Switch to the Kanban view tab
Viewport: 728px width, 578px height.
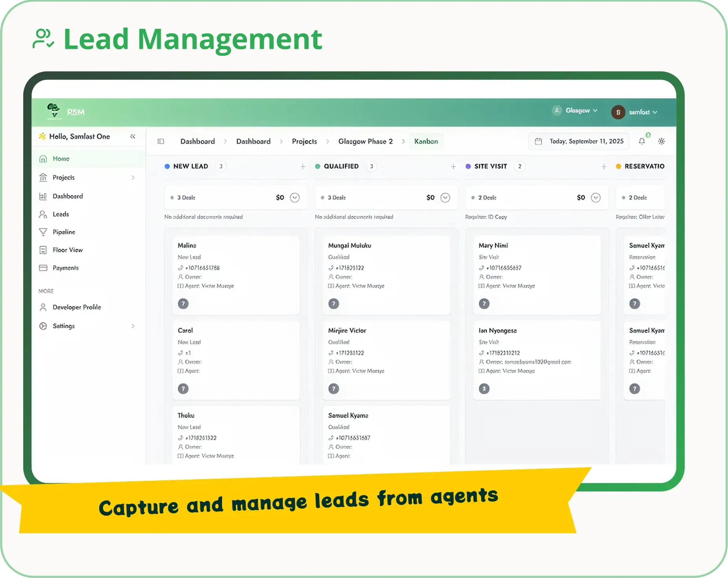tap(426, 141)
